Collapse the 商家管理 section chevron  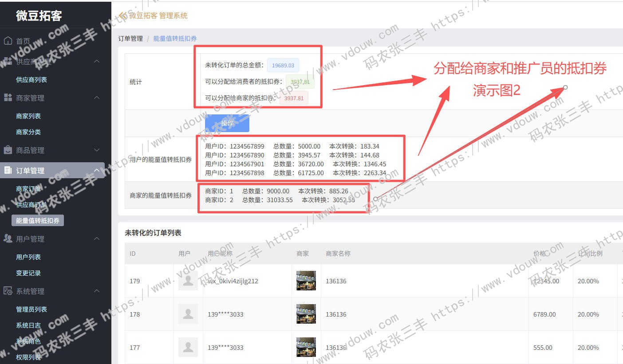[x=97, y=98]
